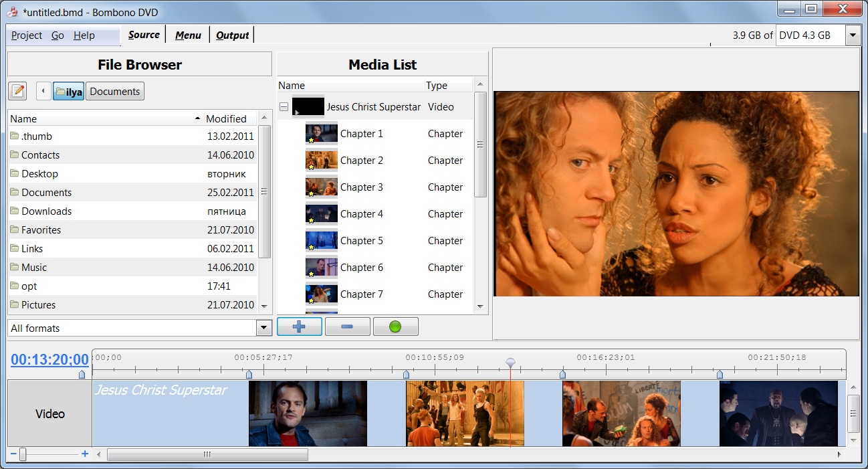
Task: Select the Favorites folder row
Action: click(x=132, y=229)
